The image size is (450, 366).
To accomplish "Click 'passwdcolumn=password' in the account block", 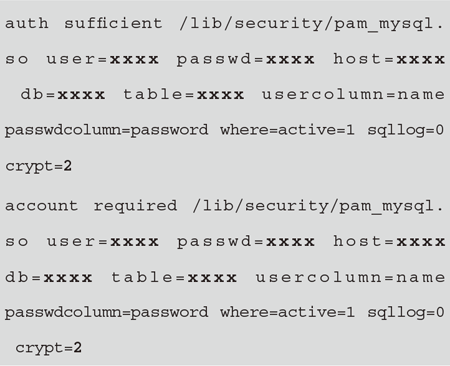I will coord(107,313).
